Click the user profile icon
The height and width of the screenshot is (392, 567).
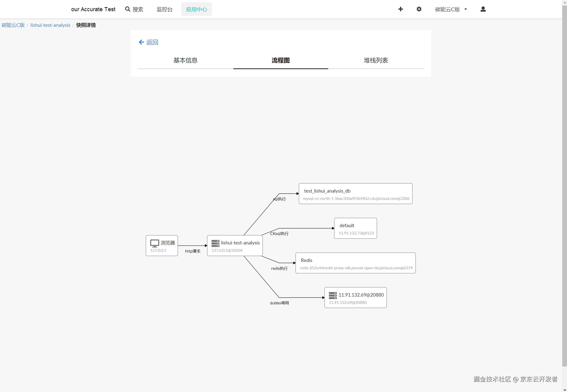click(483, 9)
